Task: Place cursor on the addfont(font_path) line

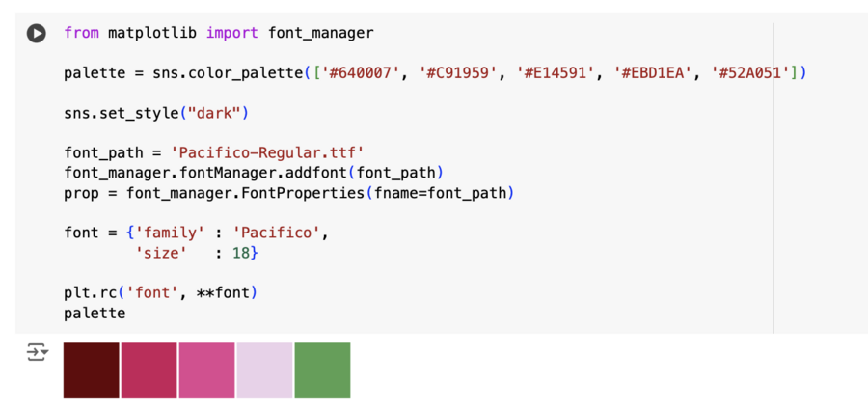Action: (254, 173)
